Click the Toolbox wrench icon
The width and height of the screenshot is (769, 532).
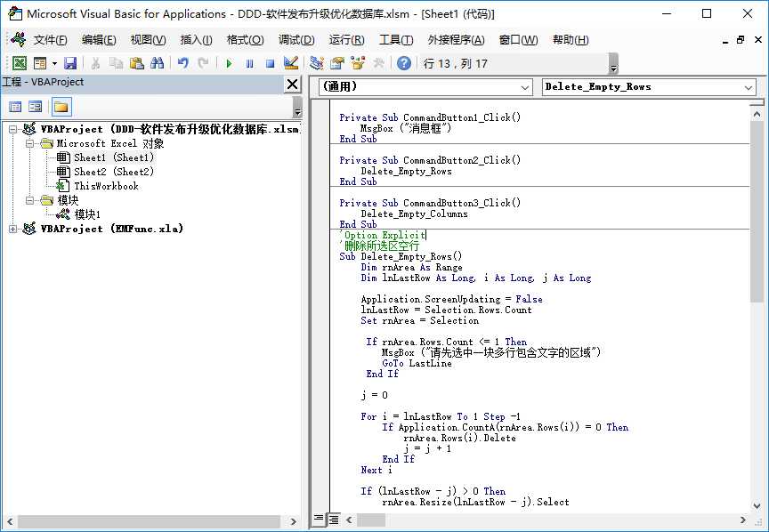click(378, 63)
